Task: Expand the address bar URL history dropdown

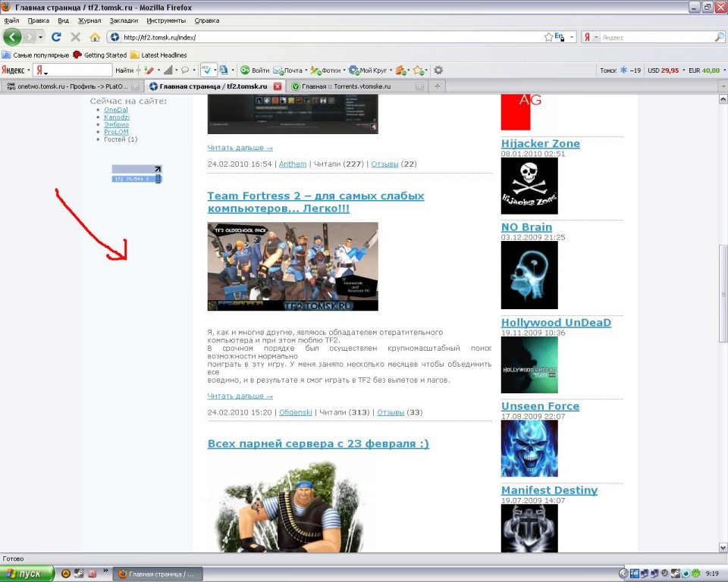Action: (572, 37)
